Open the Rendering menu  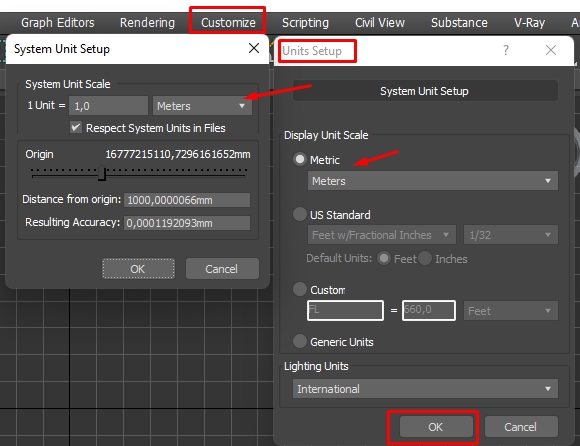coord(147,23)
